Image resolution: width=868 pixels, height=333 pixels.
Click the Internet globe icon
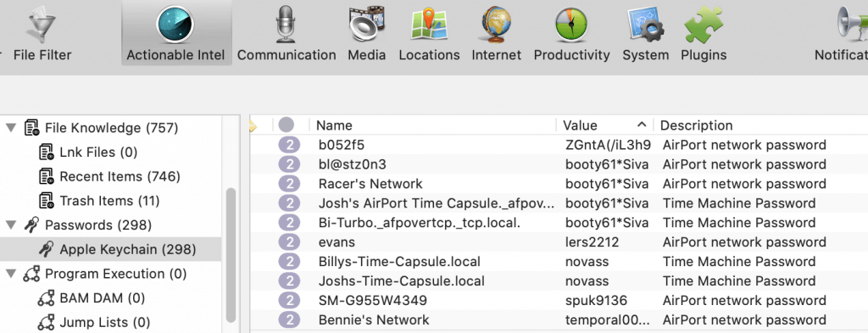coord(496,24)
